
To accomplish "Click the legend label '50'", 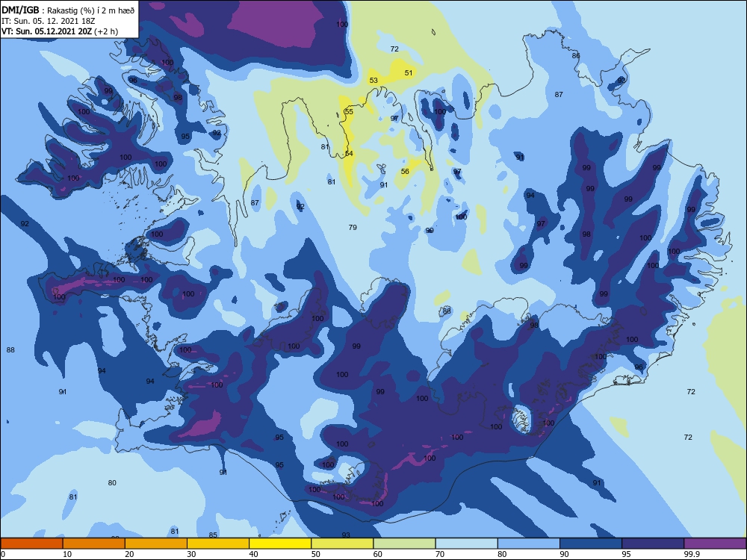I will 315,554.
